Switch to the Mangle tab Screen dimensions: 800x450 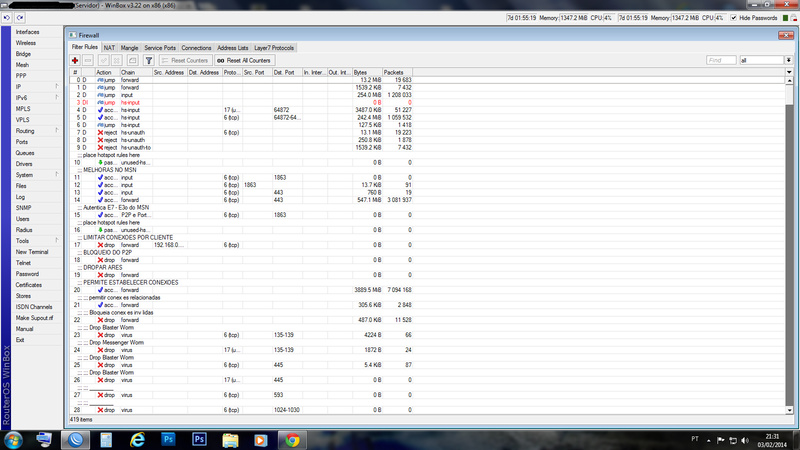130,48
